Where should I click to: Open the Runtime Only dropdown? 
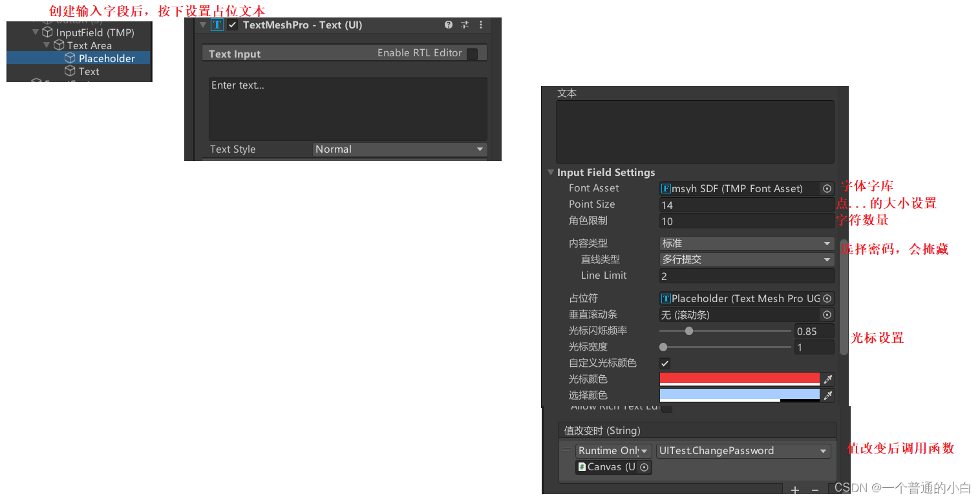coord(613,451)
